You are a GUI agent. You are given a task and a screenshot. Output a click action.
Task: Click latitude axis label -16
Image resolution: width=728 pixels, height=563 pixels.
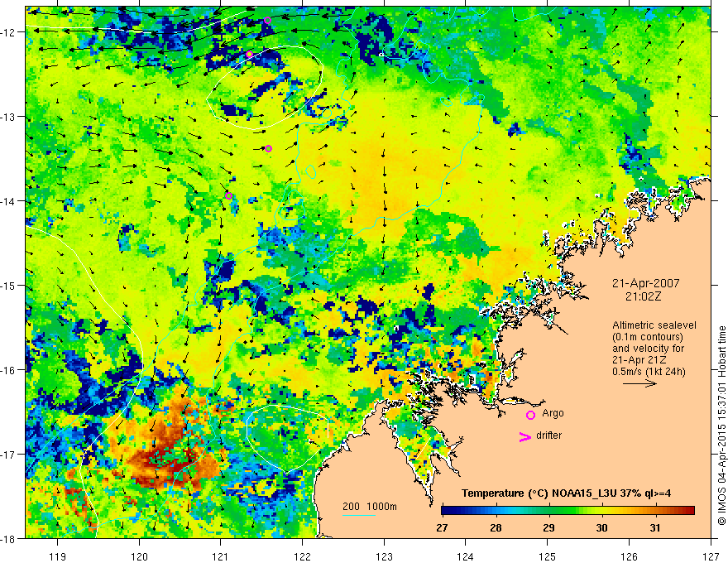pyautogui.click(x=8, y=370)
